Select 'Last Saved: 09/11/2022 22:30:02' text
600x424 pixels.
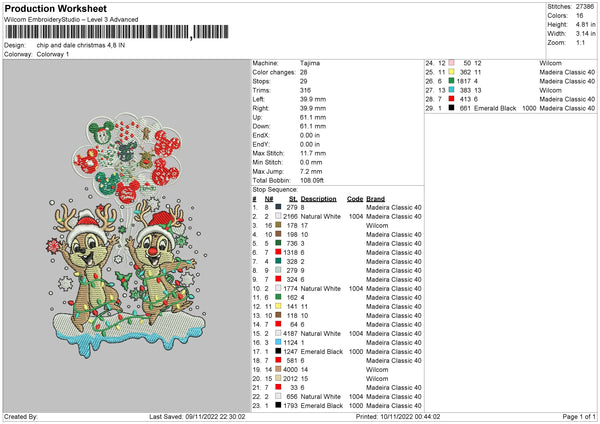[197, 416]
